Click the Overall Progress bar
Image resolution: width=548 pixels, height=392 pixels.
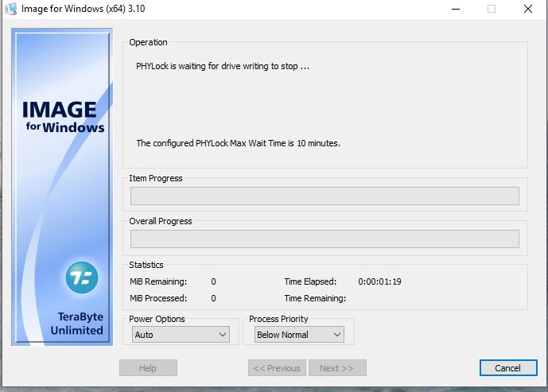click(325, 239)
